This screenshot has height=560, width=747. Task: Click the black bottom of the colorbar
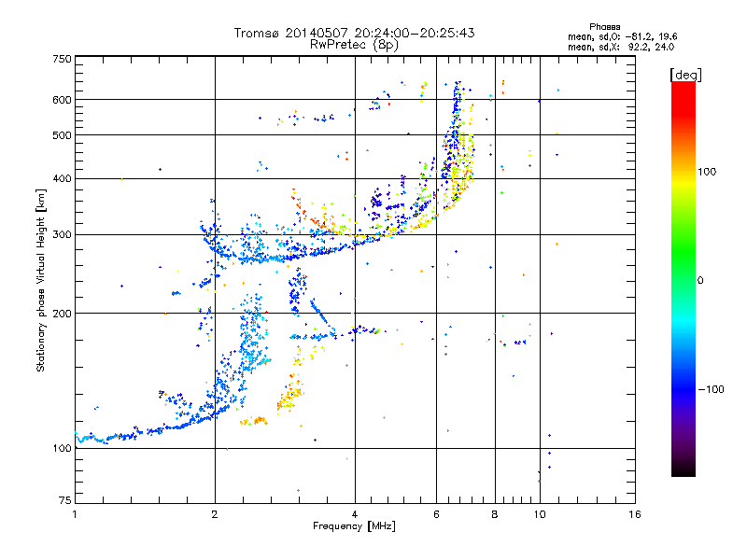(684, 469)
